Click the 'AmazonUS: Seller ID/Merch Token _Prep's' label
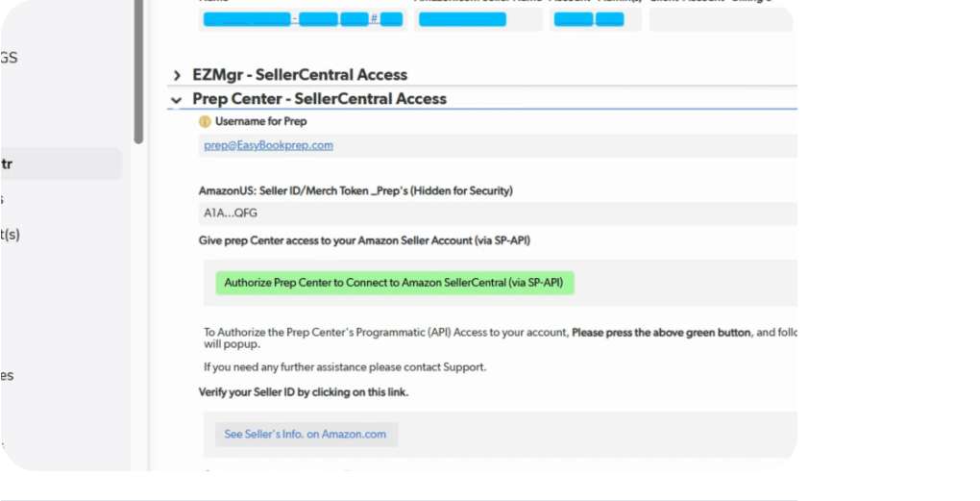Screen dimensions: 980x501 pyautogui.click(x=355, y=190)
